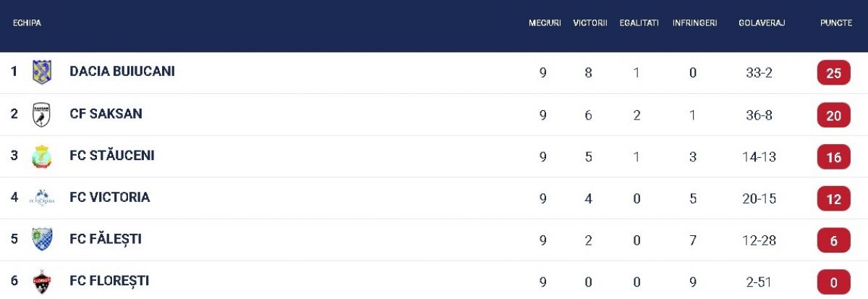Click the Dacia Buiucani team crest
This screenshot has width=868, height=299.
point(42,72)
